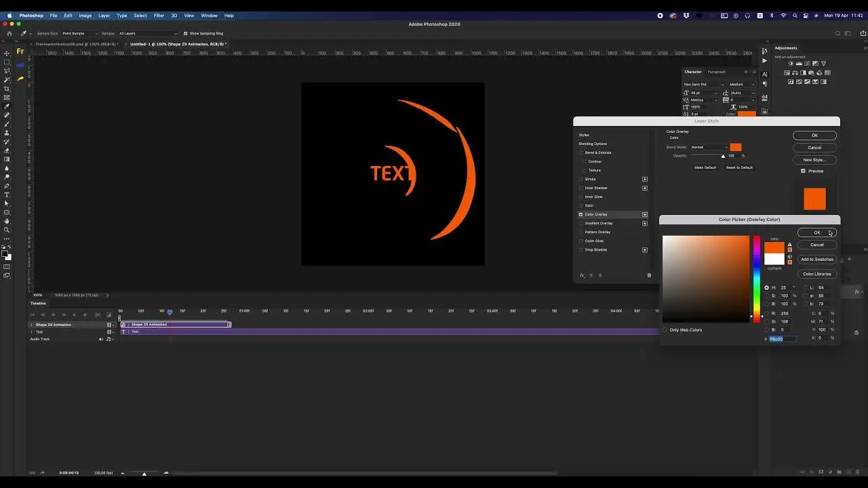Click New Style... button
Screen dimensions: 868x488
(x=814, y=160)
